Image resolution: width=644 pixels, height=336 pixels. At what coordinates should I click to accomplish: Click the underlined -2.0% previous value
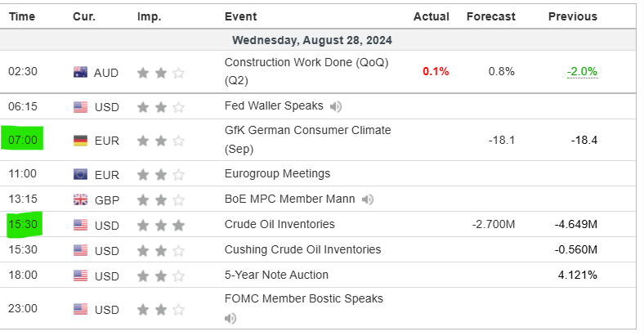pos(582,72)
